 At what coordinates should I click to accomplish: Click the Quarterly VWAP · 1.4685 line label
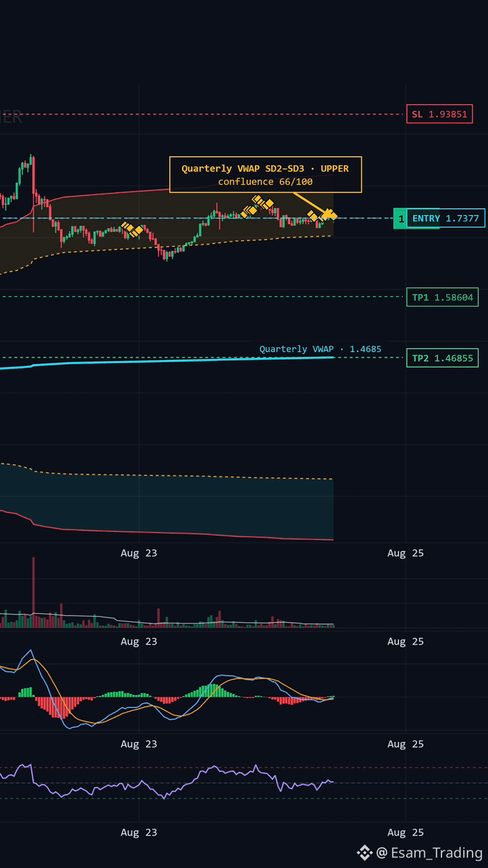tap(320, 349)
